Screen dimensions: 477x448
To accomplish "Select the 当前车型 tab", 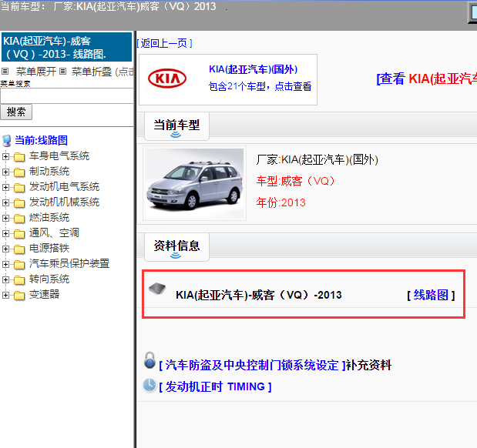I will (176, 126).
